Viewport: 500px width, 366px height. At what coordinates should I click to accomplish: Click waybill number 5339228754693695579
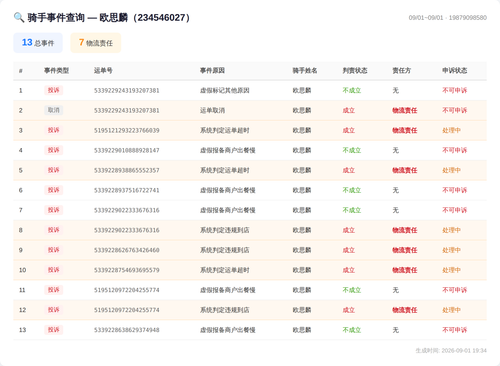click(127, 270)
